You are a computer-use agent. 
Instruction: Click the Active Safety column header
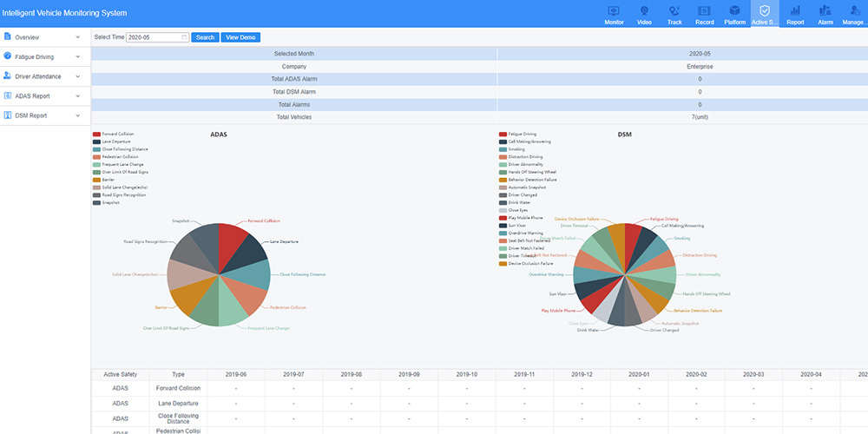click(x=120, y=374)
